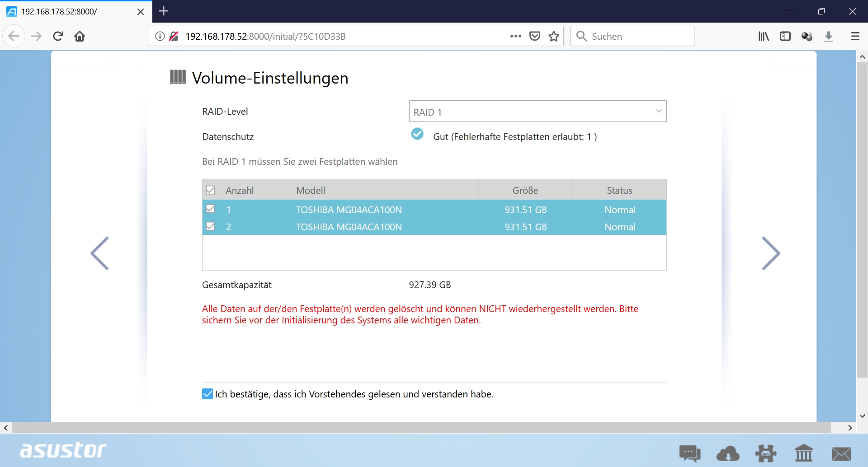Uncheck disk 2 TOSHIBA checkbox
This screenshot has width=868, height=467.
pos(210,226)
